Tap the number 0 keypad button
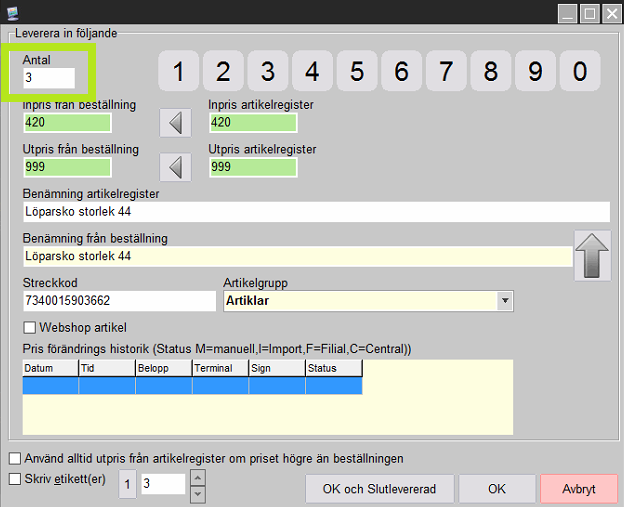Image resolution: width=624 pixels, height=507 pixels. pos(580,72)
